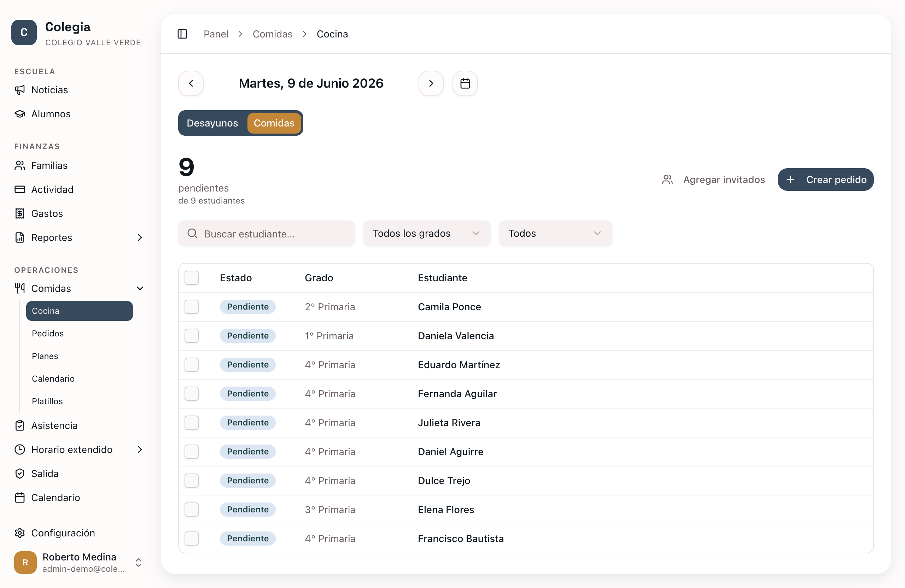This screenshot has height=588, width=905.
Task: Click Pendiente badge for Dulce Trejo
Action: 247,480
